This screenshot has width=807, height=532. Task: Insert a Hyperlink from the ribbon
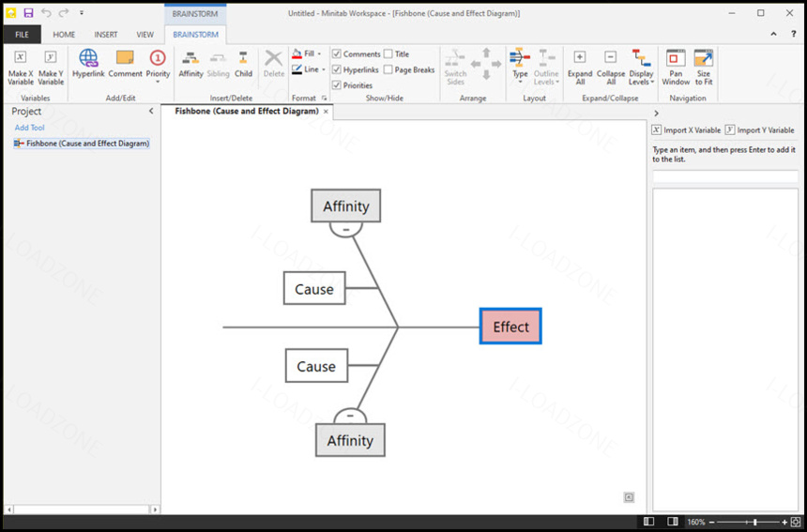tap(88, 63)
